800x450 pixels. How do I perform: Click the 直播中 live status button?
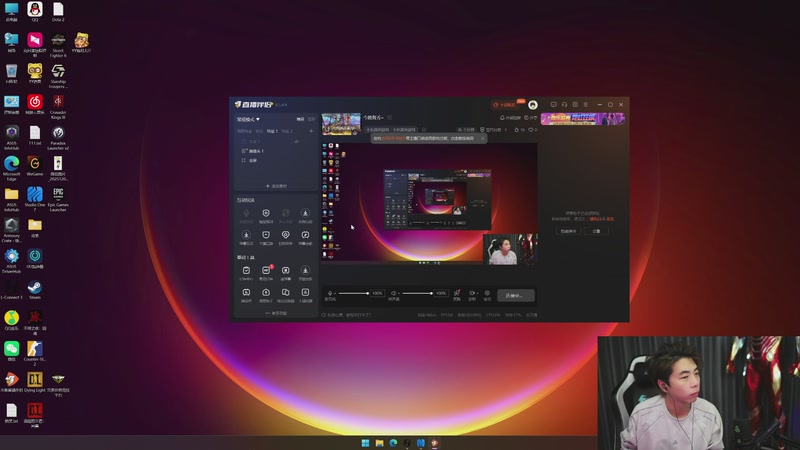[x=516, y=295]
